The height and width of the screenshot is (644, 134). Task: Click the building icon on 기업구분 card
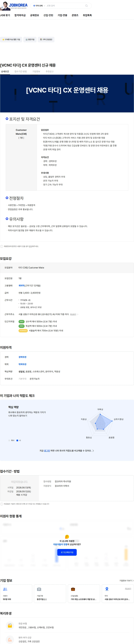pyautogui.click(x=39, y=589)
